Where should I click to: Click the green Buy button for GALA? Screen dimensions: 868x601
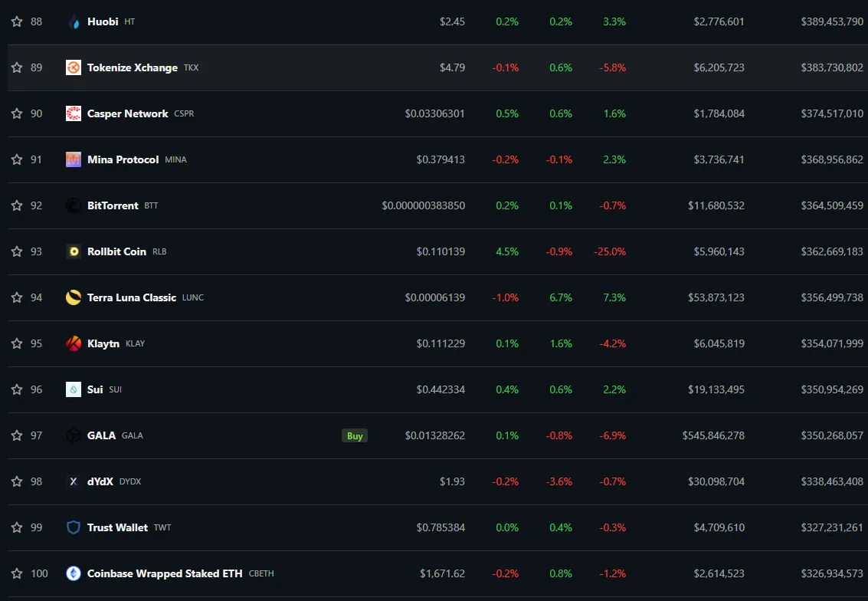tap(354, 436)
